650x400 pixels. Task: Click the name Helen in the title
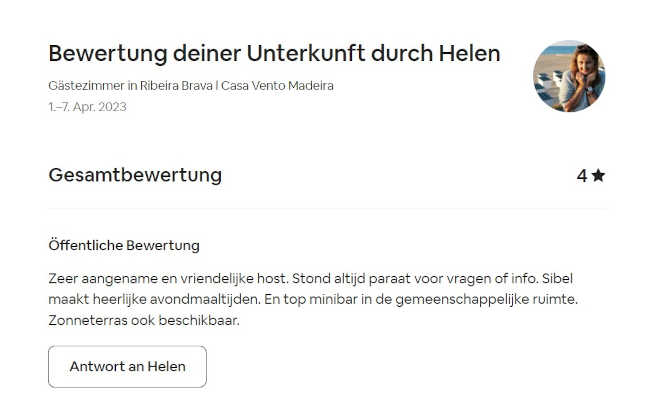click(x=469, y=53)
